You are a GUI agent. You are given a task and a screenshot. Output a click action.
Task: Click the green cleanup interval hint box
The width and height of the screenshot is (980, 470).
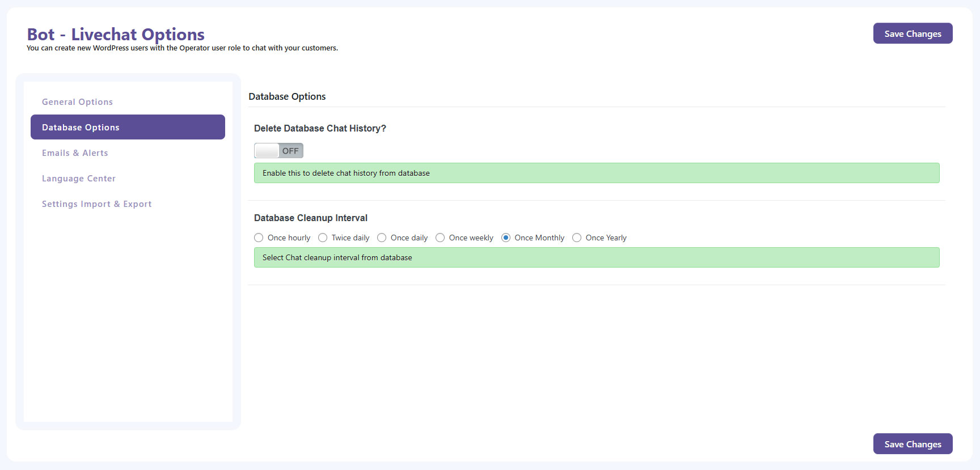point(596,257)
